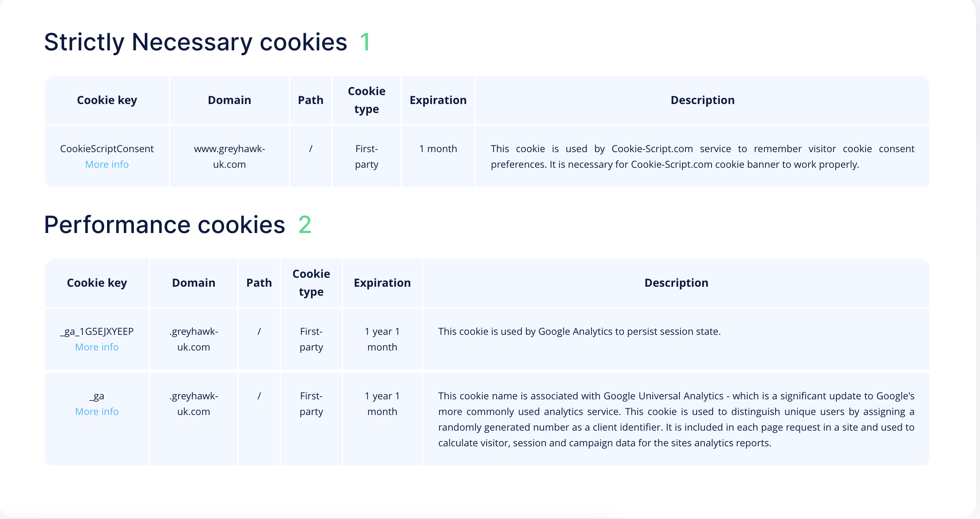Click Google Analytics session state description

click(579, 331)
